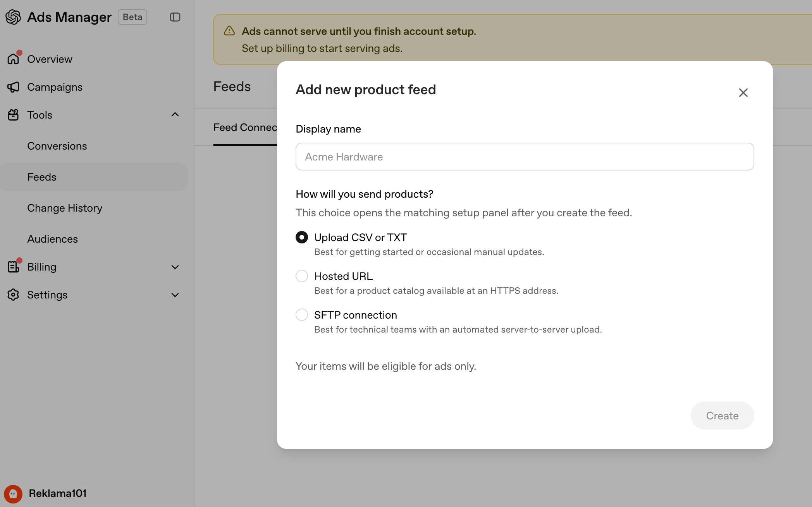The height and width of the screenshot is (507, 812).
Task: Collapse sidebar with the panel toggle icon
Action: click(x=175, y=17)
